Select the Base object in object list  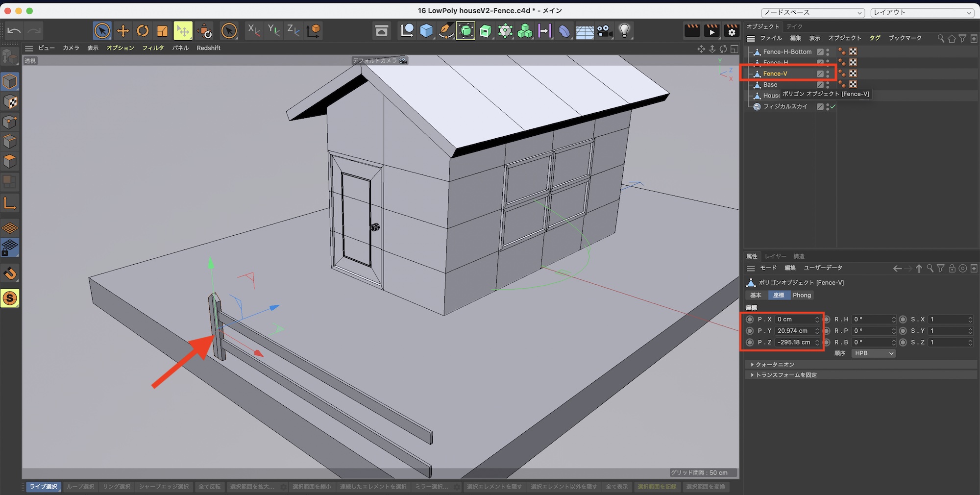pyautogui.click(x=770, y=85)
